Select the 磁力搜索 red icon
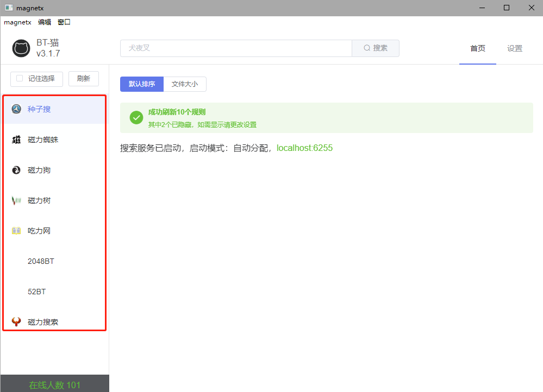Viewport: 543px width, 392px height. [x=16, y=322]
